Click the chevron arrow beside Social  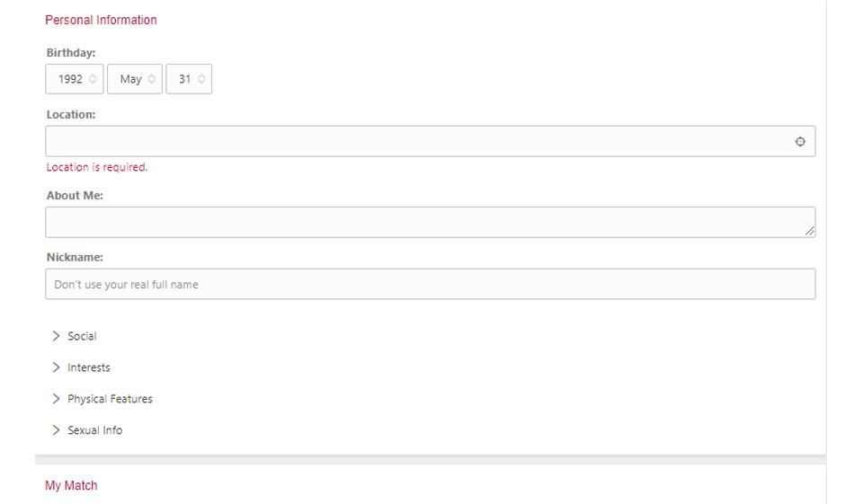(57, 336)
